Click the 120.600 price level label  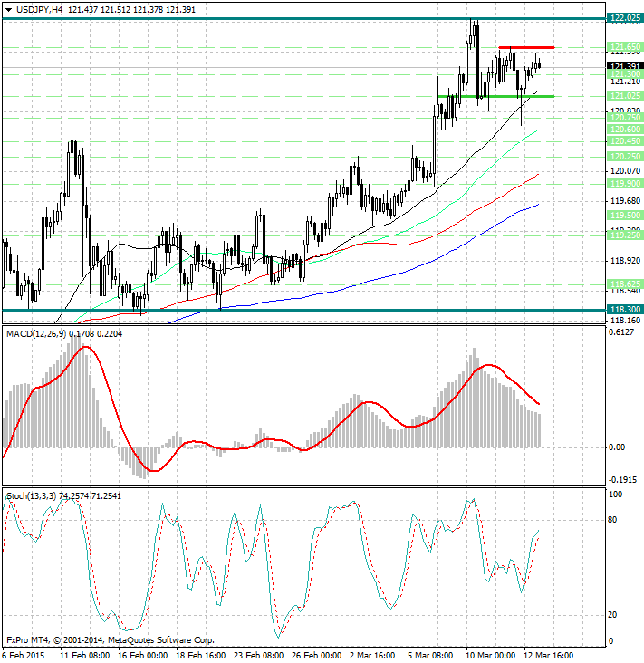(625, 130)
